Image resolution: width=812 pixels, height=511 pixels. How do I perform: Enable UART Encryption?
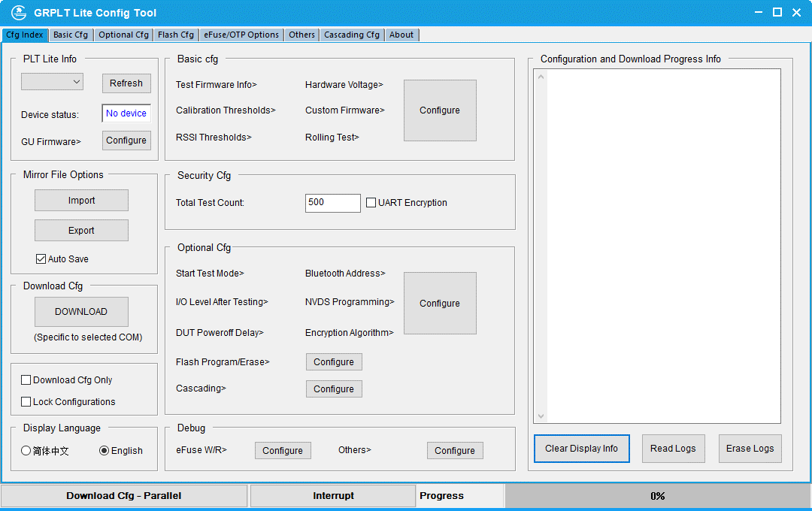point(371,202)
